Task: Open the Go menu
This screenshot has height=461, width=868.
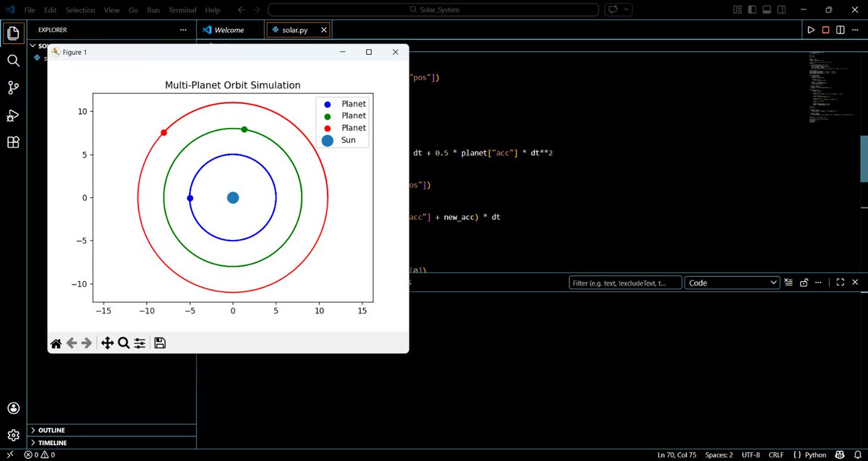Action: tap(133, 10)
